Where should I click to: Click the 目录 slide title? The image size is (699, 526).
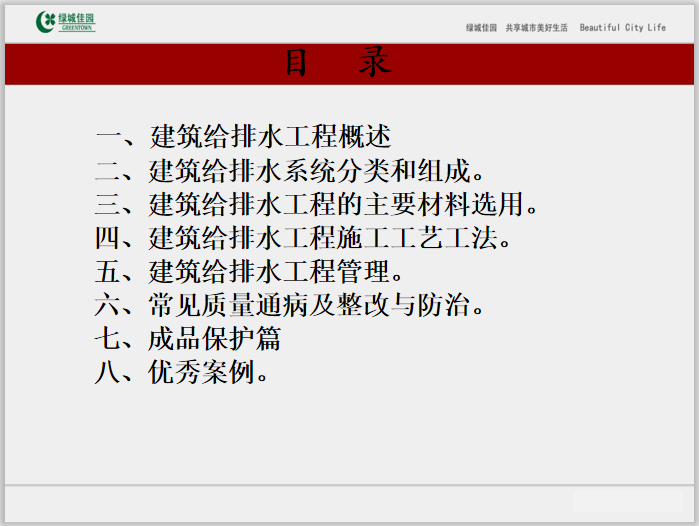point(337,64)
